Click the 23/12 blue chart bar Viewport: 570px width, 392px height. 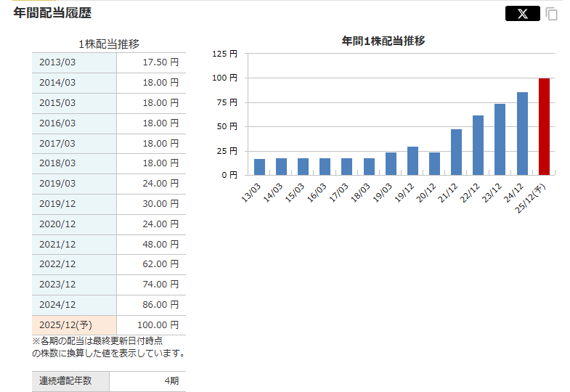click(500, 139)
